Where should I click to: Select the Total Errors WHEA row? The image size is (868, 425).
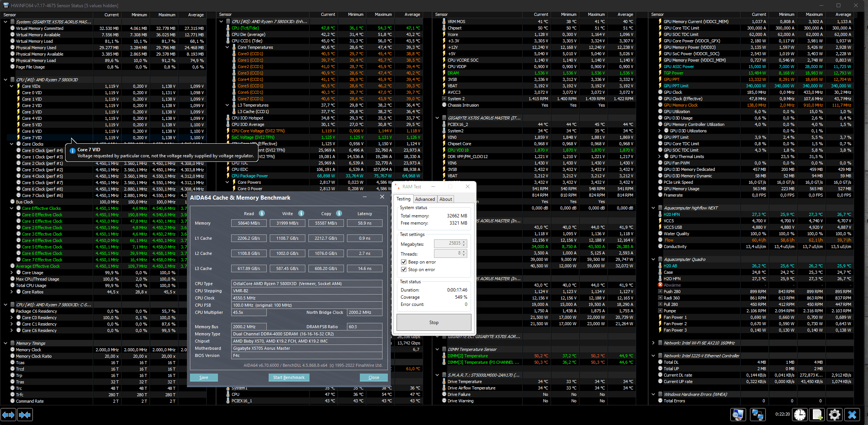point(755,401)
